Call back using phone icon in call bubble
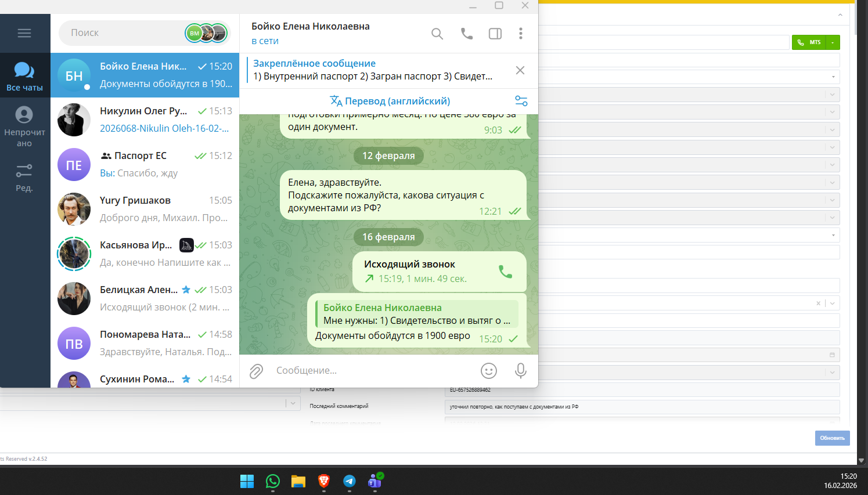Image resolution: width=868 pixels, height=495 pixels. click(506, 272)
